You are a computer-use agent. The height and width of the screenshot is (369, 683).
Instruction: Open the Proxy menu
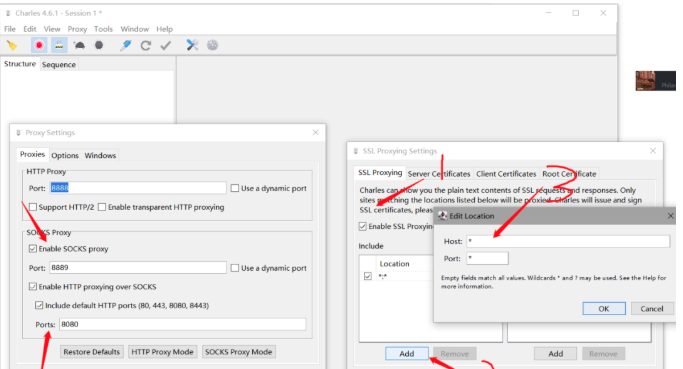pyautogui.click(x=77, y=29)
